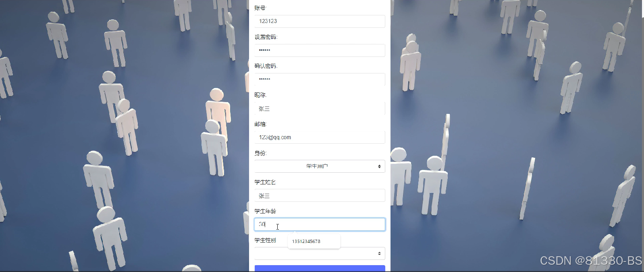This screenshot has height=272, width=644.
Task: Click the blue submit button below the form
Action: pos(320,268)
